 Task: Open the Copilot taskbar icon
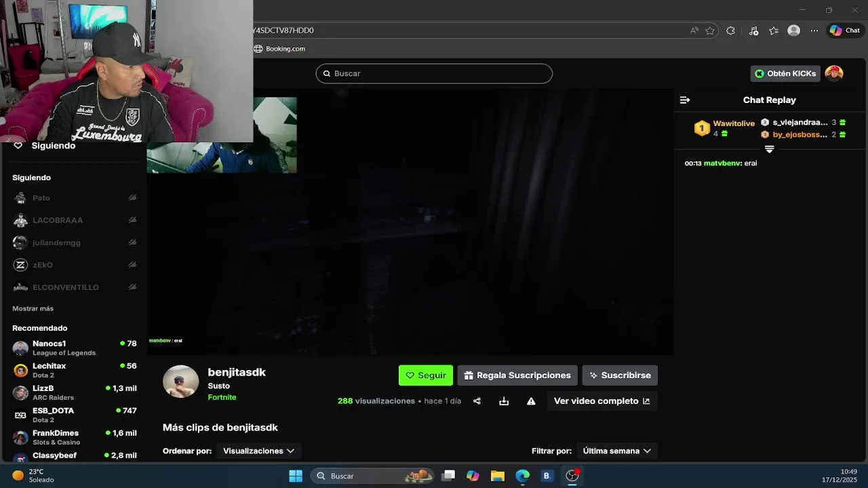pyautogui.click(x=473, y=476)
